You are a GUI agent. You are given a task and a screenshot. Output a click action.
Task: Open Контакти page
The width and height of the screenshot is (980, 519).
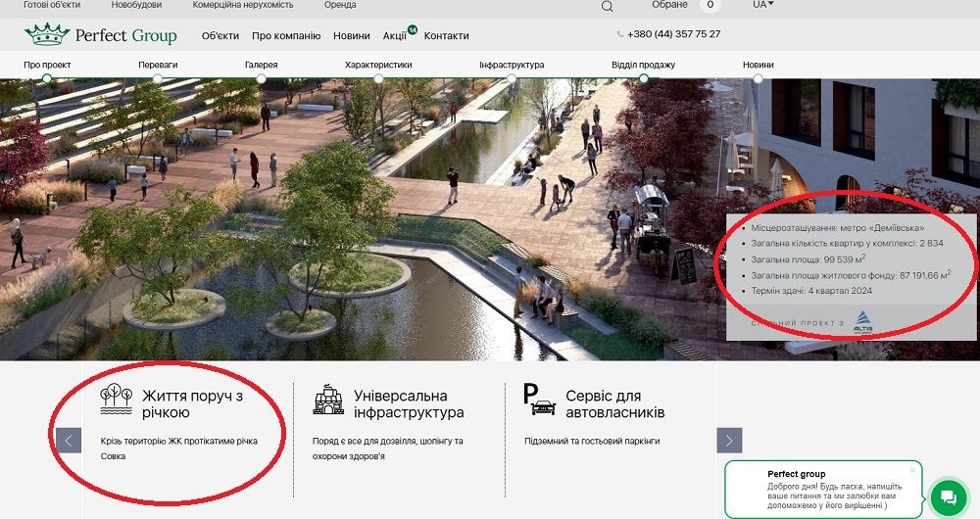pyautogui.click(x=446, y=35)
